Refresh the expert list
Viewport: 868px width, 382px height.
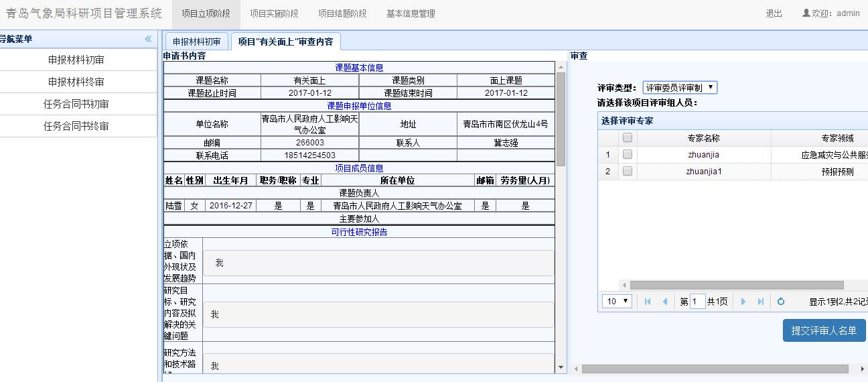[x=781, y=302]
